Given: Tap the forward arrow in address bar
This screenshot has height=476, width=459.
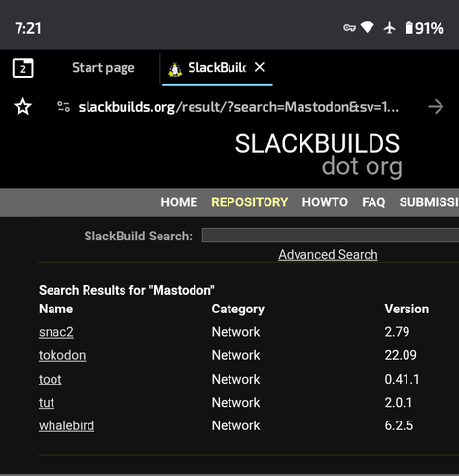Looking at the screenshot, I should click(436, 107).
